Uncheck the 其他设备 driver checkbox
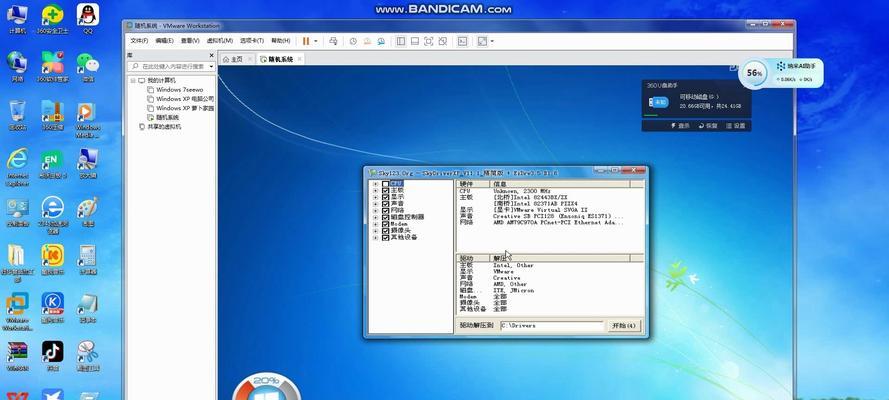 [x=386, y=237]
